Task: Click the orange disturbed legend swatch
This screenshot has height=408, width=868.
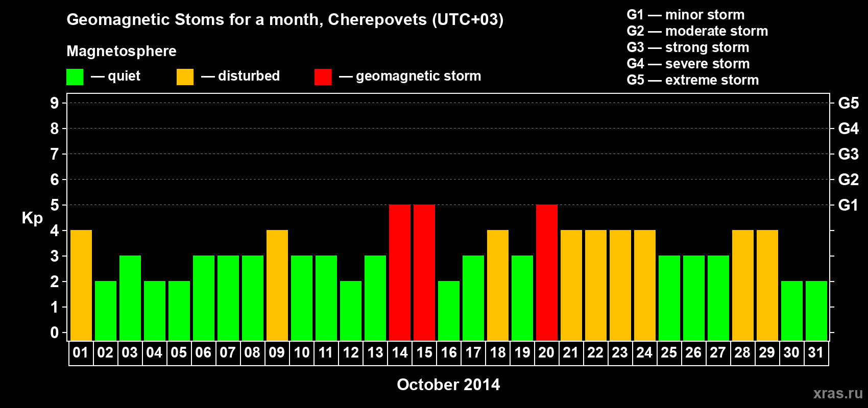Action: coord(185,77)
